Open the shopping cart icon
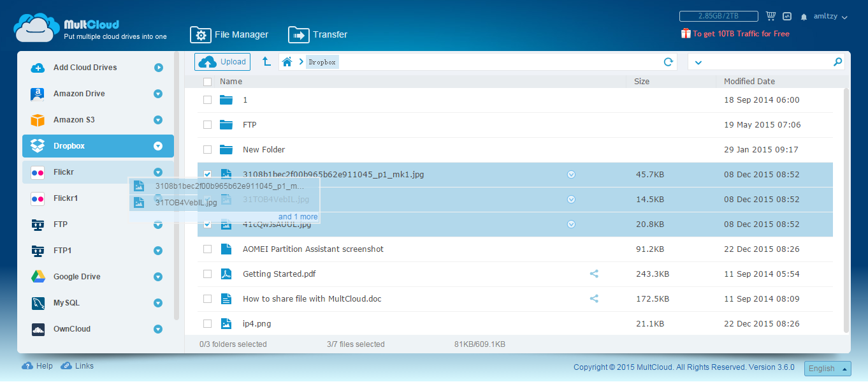The width and height of the screenshot is (868, 382). coord(770,17)
